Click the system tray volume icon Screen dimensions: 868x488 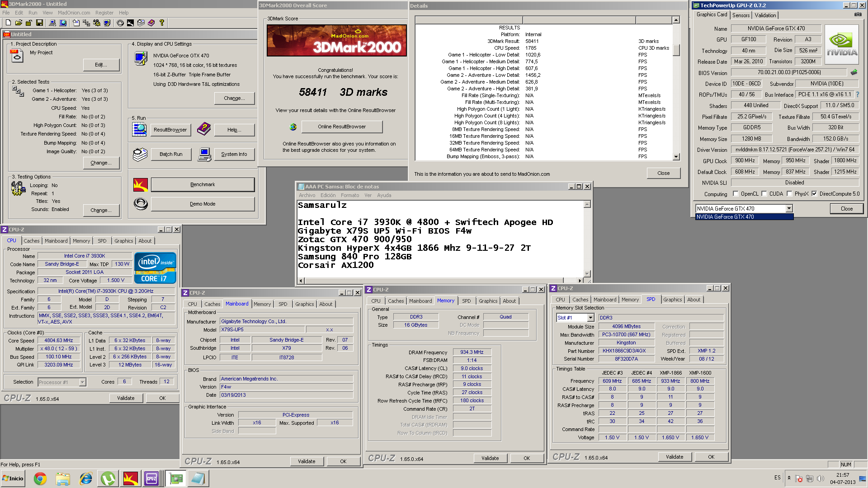pyautogui.click(x=821, y=479)
